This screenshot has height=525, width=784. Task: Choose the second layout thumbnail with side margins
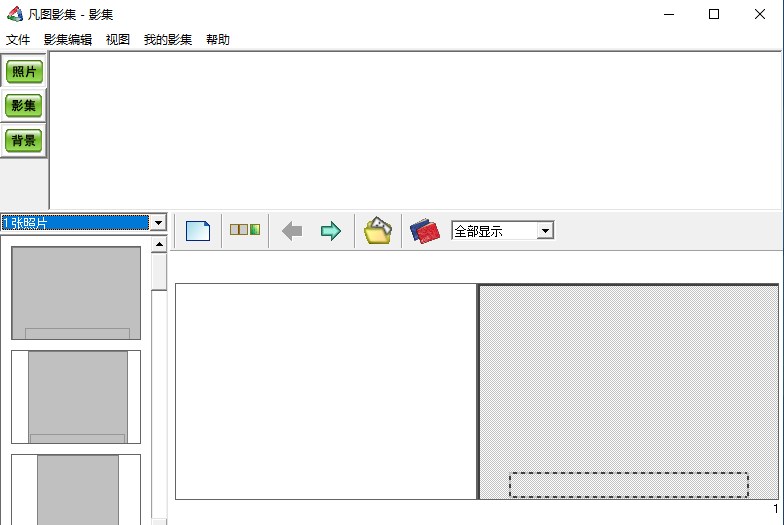[76, 397]
